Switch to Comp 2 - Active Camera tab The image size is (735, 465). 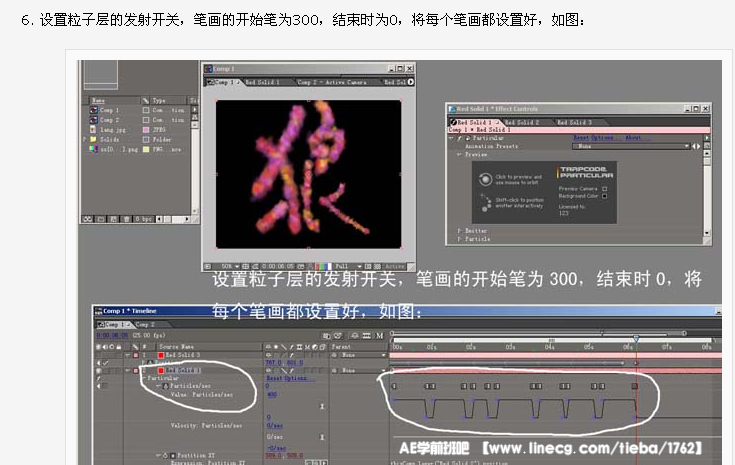pyautogui.click(x=332, y=82)
